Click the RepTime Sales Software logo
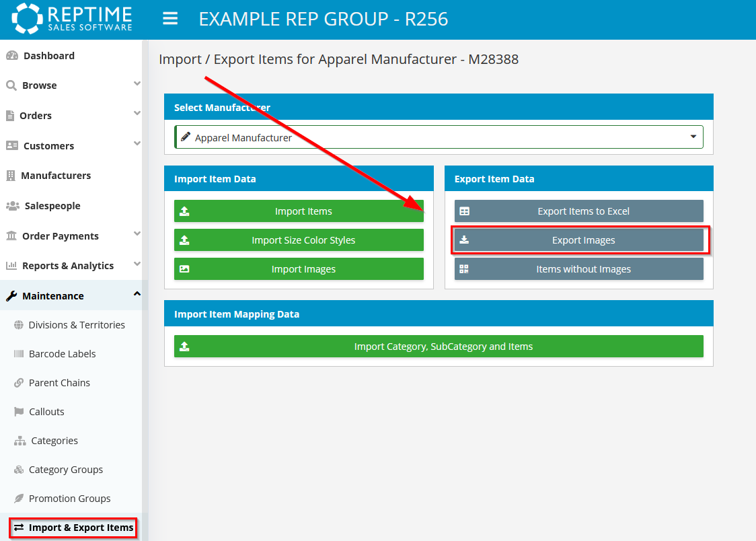 click(72, 19)
